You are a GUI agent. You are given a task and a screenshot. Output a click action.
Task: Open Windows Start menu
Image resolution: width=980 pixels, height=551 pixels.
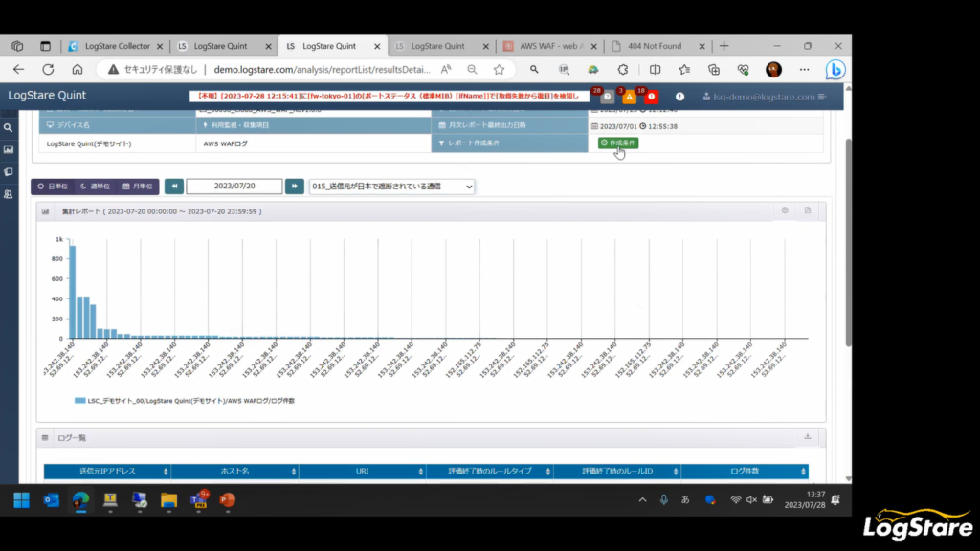coord(22,499)
